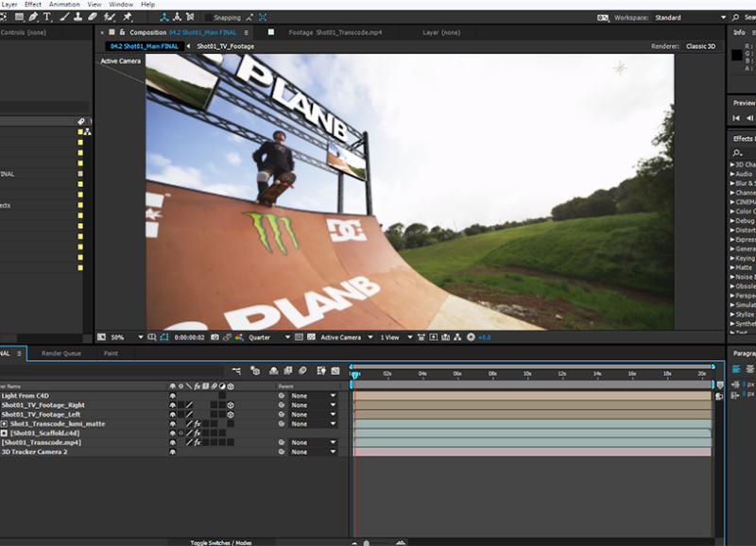Open the 1 View layout dropdown
756x546 pixels.
point(396,337)
